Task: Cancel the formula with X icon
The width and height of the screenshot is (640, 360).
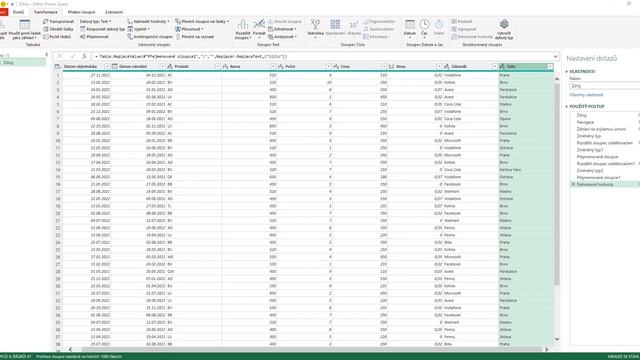Action: tap(60, 56)
